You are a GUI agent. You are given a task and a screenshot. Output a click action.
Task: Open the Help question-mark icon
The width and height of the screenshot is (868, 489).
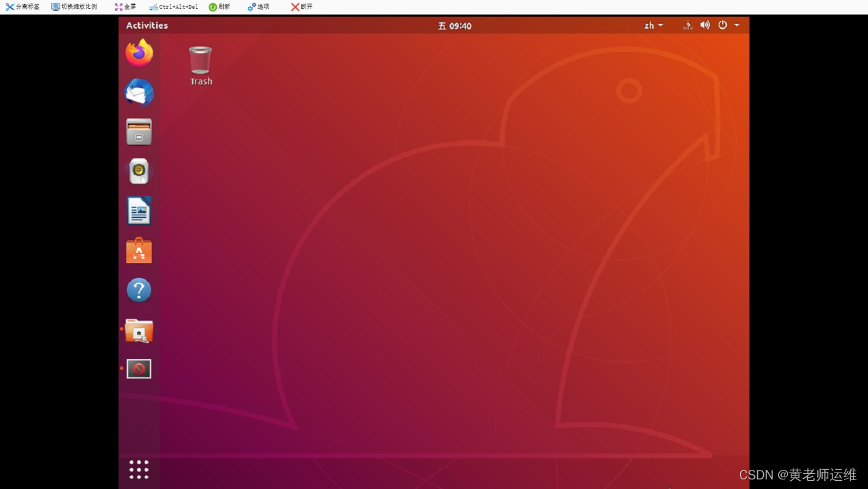pos(139,290)
